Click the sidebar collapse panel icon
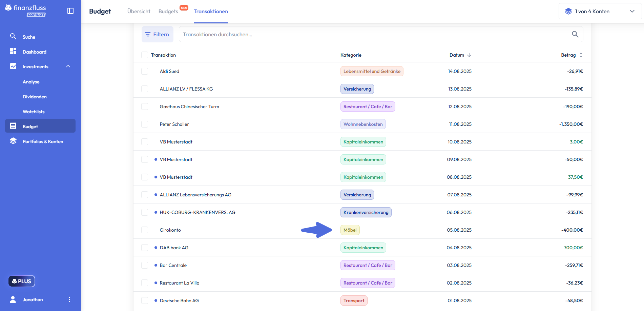Viewport: 644px width, 311px height. point(70,11)
